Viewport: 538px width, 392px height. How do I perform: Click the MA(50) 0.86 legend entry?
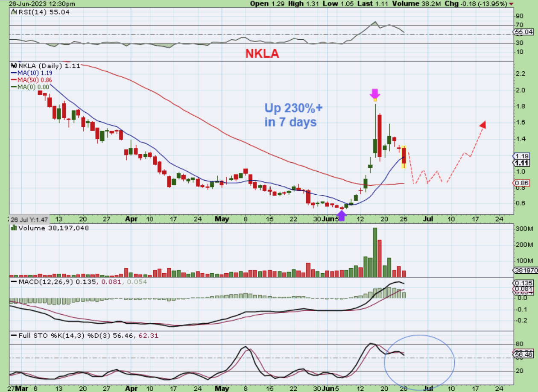point(31,80)
